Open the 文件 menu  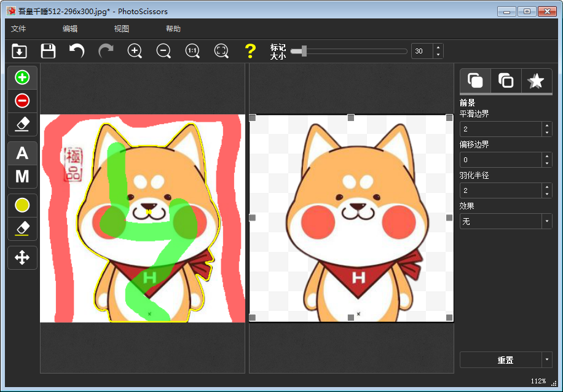tap(18, 29)
